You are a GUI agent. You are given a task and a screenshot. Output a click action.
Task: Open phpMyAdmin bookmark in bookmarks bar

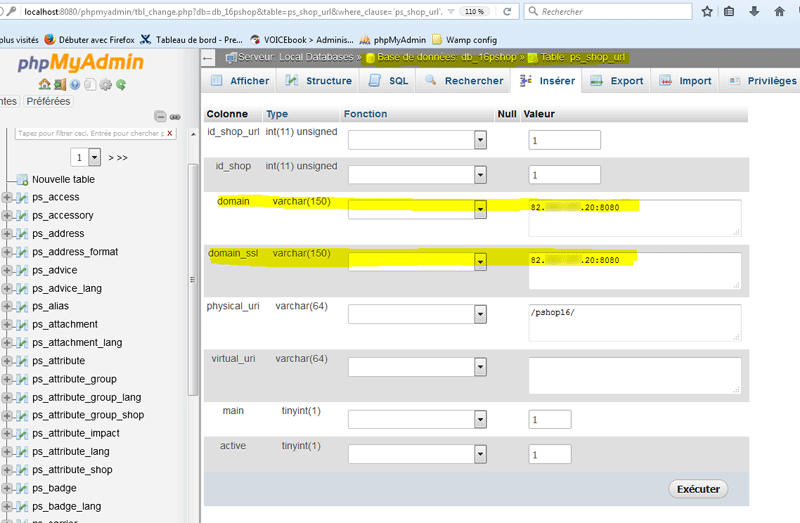tap(393, 40)
